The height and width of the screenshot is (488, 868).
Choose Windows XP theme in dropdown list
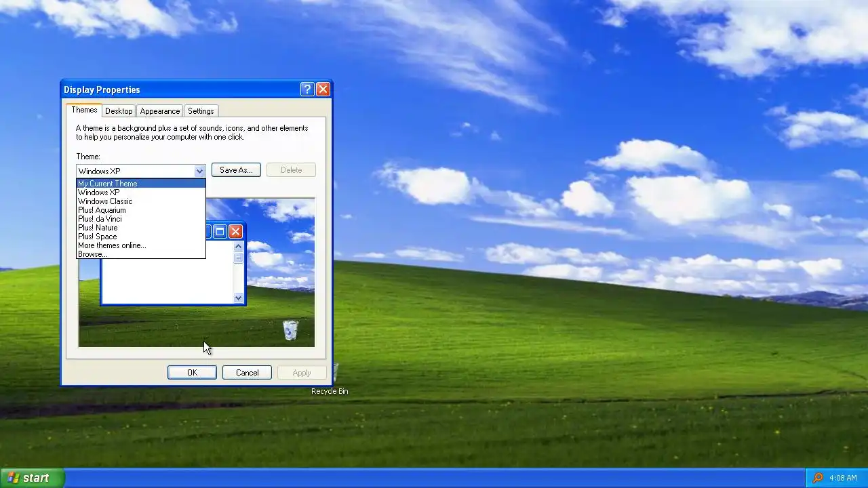coord(140,192)
